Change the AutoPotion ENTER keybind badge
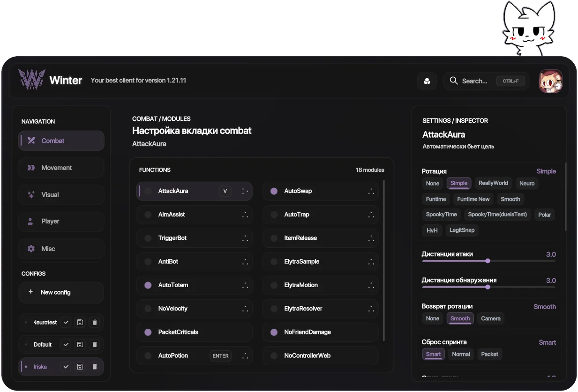 (221, 355)
